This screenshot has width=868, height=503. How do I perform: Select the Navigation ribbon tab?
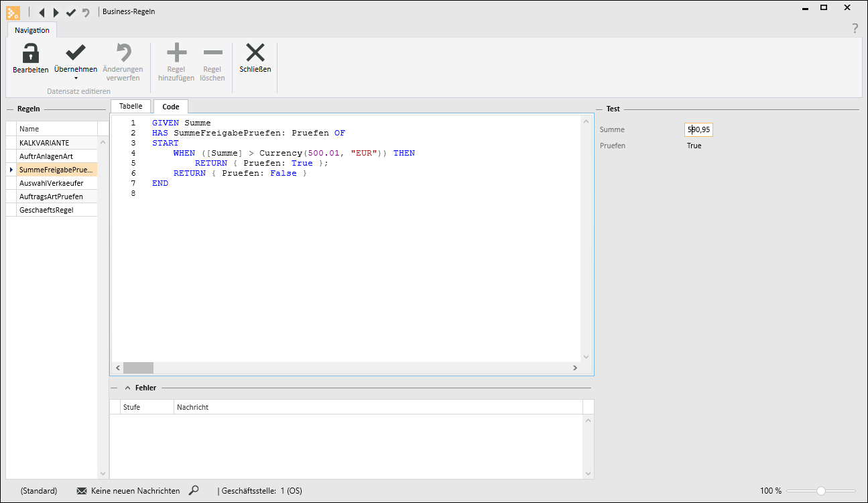point(32,30)
